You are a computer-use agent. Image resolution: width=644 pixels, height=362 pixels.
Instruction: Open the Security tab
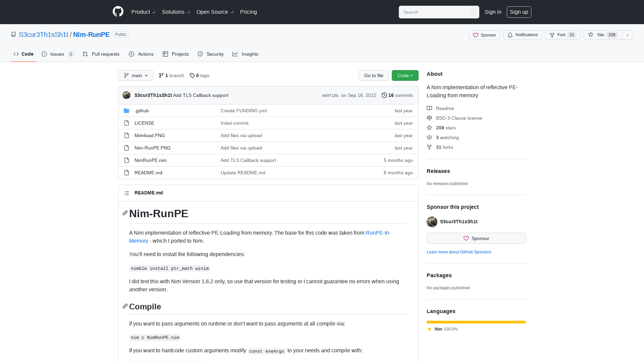point(211,54)
